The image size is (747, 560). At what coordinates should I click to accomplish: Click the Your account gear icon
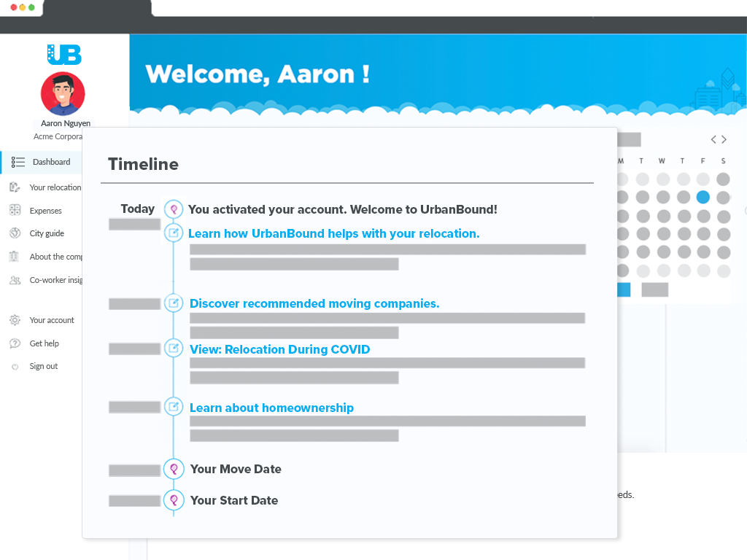pyautogui.click(x=15, y=320)
